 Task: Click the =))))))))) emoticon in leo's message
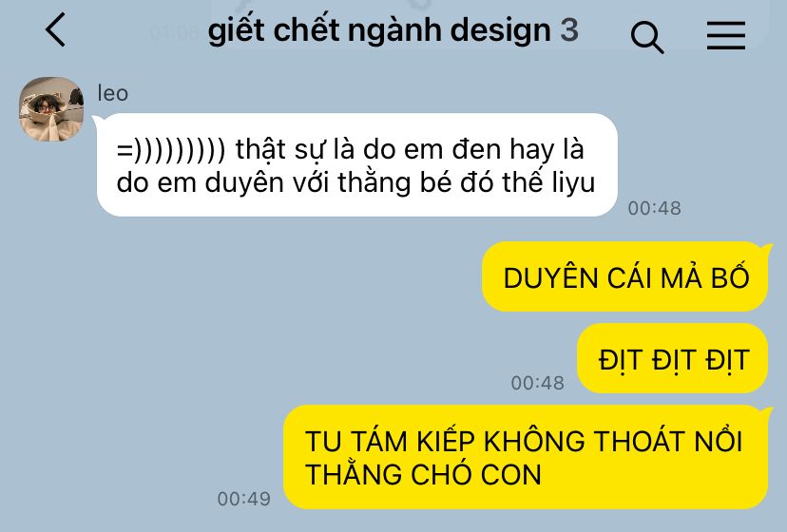tap(171, 149)
